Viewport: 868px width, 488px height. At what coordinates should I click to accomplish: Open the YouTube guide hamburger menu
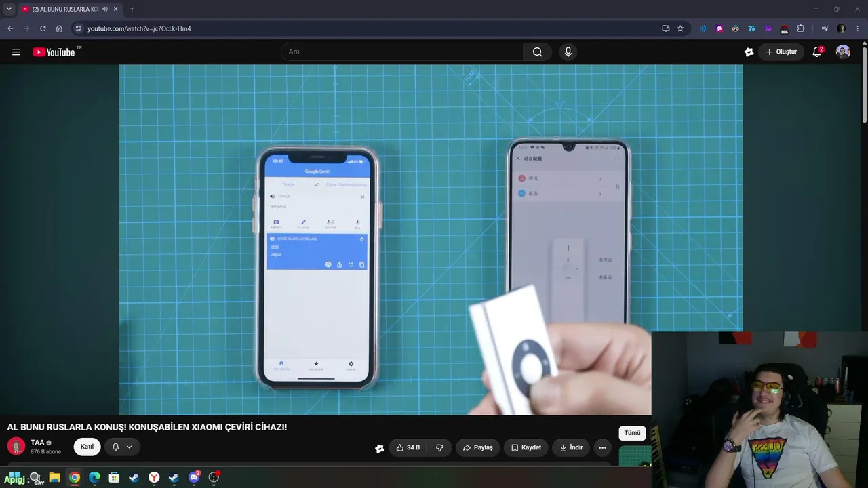(x=16, y=52)
